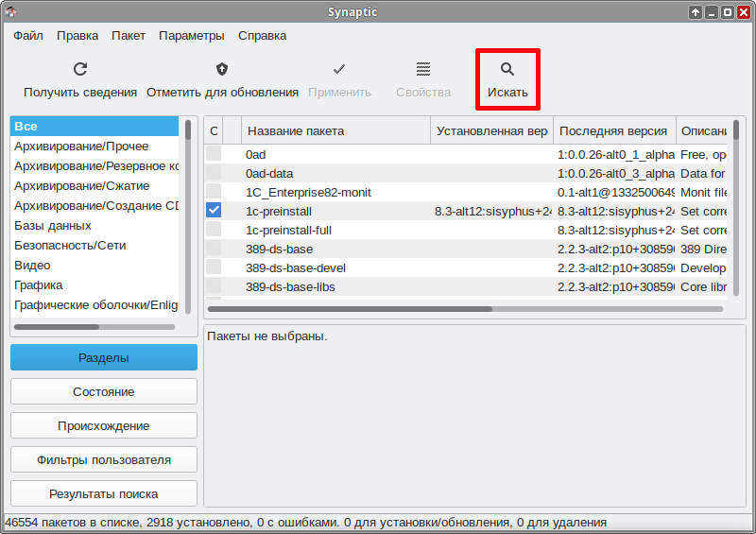
Task: Toggle checkbox for 389-ds-base-libs
Action: pyautogui.click(x=214, y=285)
